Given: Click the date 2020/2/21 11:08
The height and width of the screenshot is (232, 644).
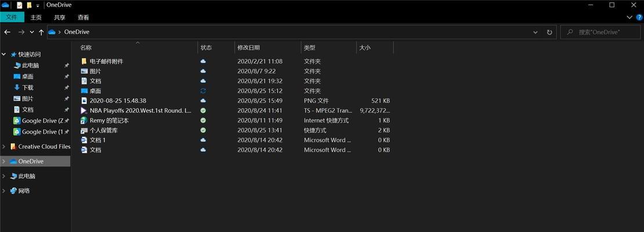Looking at the screenshot, I should point(260,61).
